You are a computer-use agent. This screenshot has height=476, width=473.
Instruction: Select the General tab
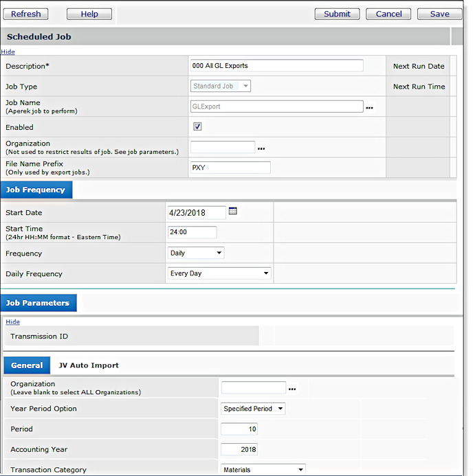pyautogui.click(x=27, y=365)
